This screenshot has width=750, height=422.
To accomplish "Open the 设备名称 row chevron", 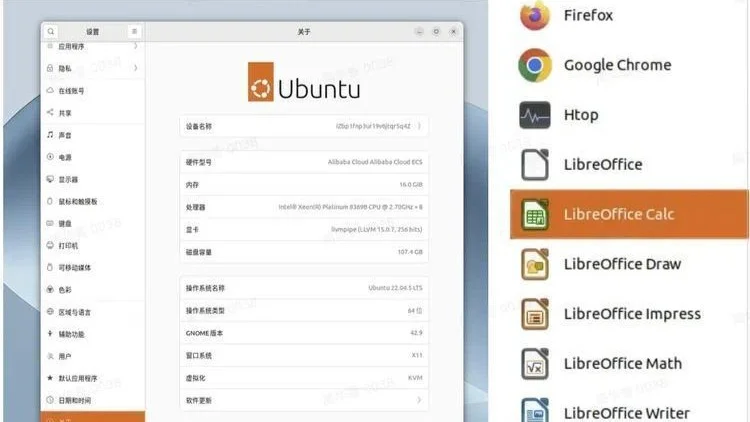I will point(419,126).
